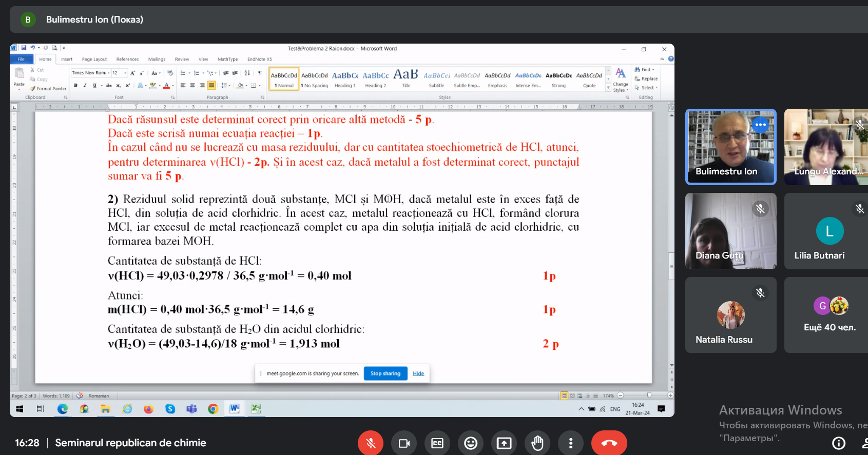Open Microsoft Edge from the taskbar

(63, 409)
